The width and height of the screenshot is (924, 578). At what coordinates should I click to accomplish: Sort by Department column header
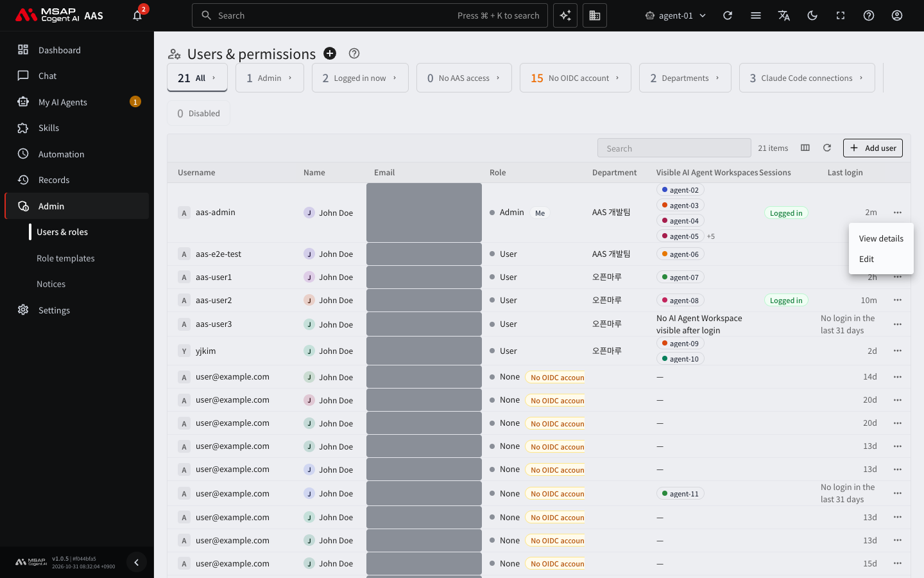click(614, 172)
